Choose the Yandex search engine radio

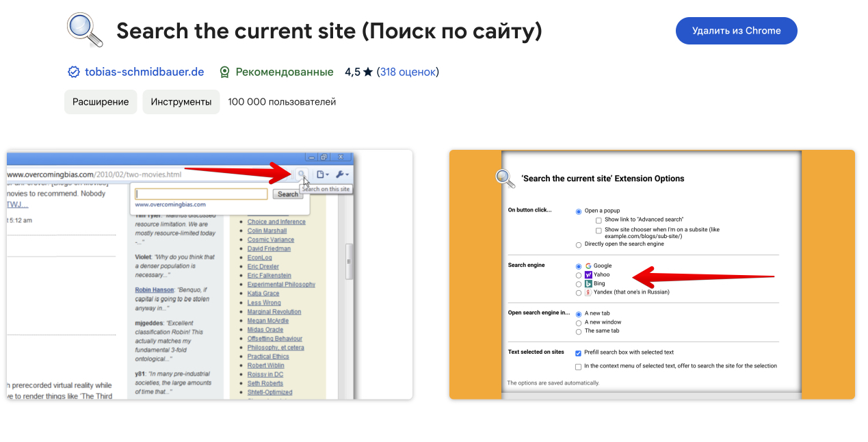[x=579, y=293]
